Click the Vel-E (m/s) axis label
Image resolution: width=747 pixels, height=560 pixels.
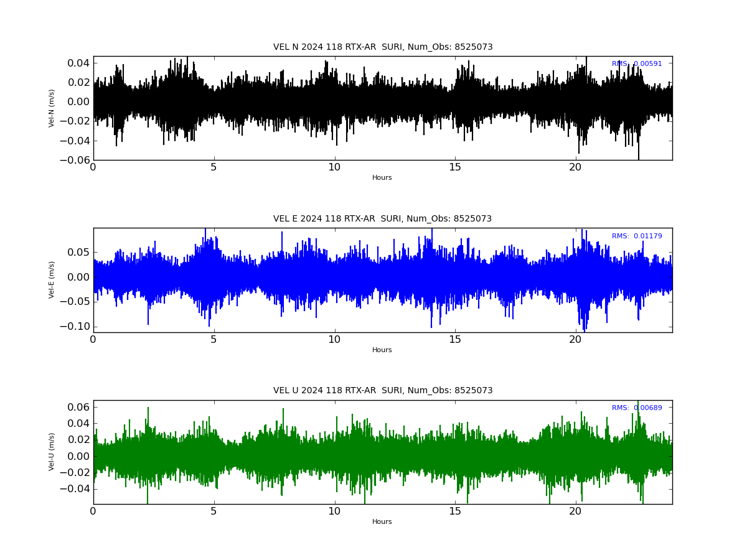[x=52, y=280]
